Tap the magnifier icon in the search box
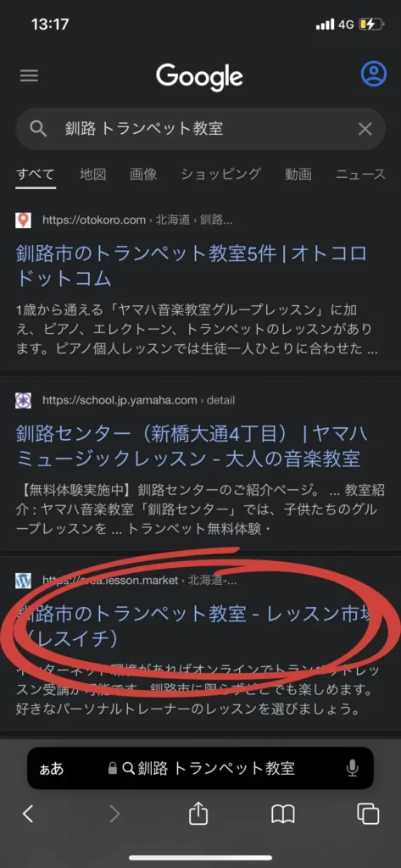401x868 pixels. (x=38, y=129)
